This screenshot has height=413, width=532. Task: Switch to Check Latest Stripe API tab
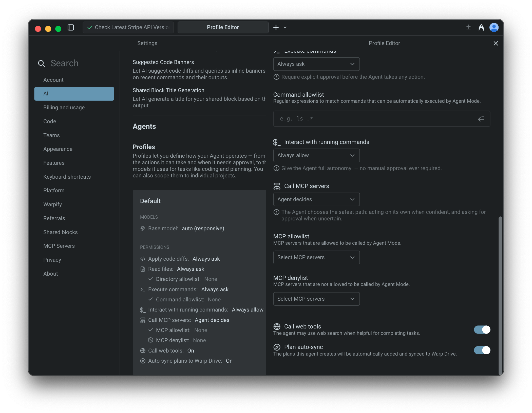coord(128,27)
